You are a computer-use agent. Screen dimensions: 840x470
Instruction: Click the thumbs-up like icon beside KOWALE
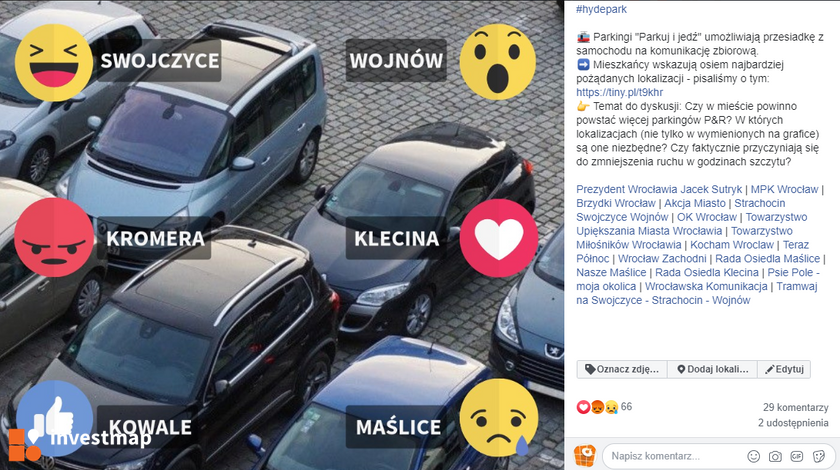tap(54, 418)
